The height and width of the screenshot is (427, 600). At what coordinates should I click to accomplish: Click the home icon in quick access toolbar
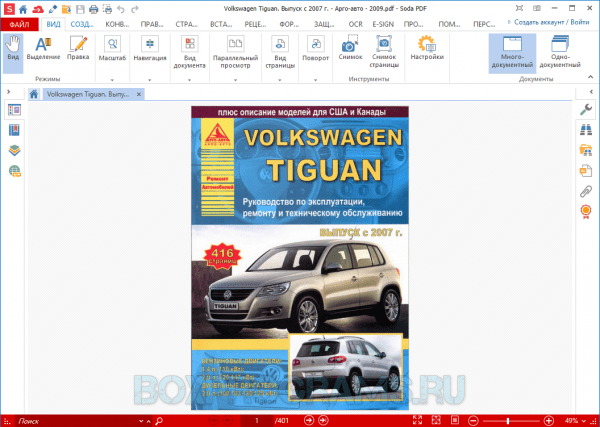(23, 8)
